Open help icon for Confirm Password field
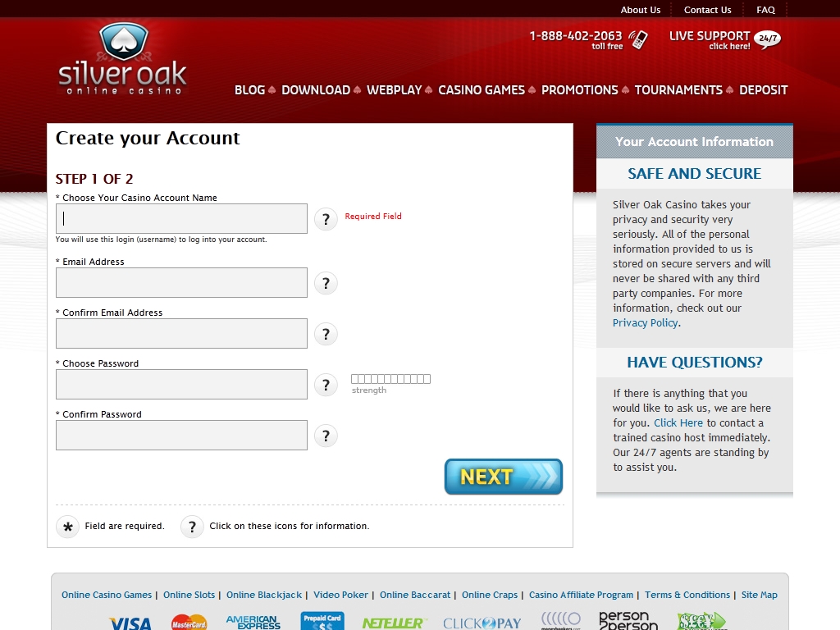The height and width of the screenshot is (630, 840). click(326, 436)
